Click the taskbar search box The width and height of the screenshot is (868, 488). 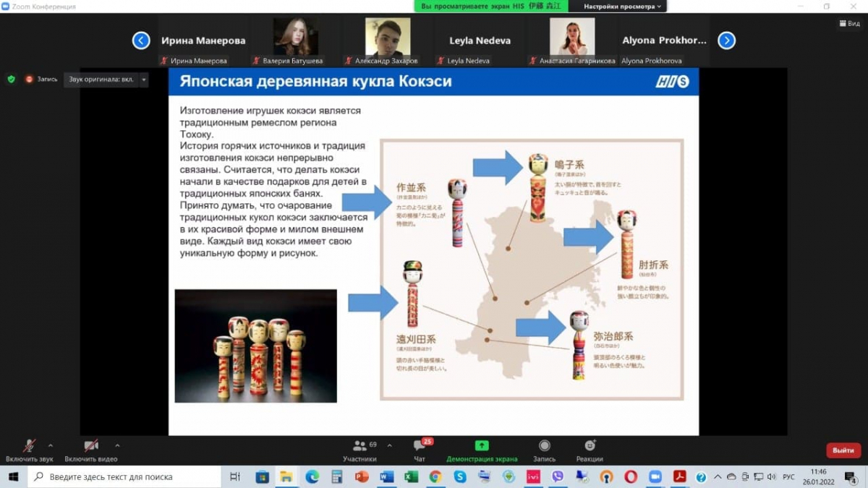[124, 476]
